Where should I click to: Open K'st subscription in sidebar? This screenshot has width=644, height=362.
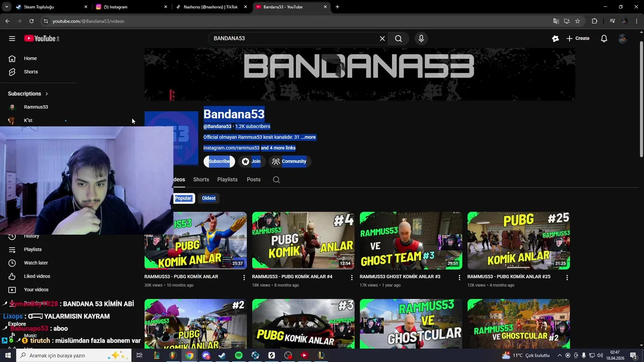(28, 121)
